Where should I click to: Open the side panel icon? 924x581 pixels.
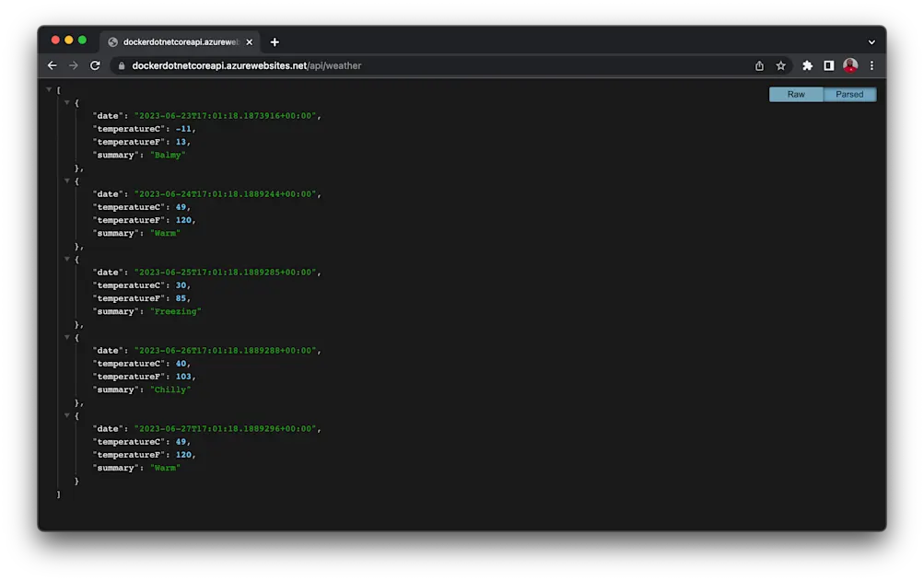(x=828, y=65)
